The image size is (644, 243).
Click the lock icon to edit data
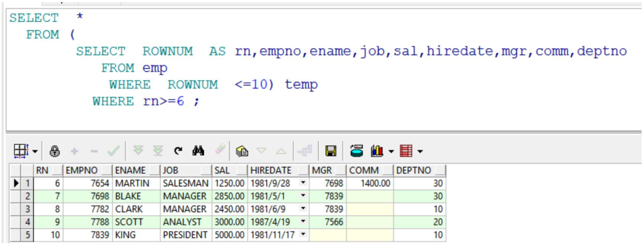tap(55, 151)
